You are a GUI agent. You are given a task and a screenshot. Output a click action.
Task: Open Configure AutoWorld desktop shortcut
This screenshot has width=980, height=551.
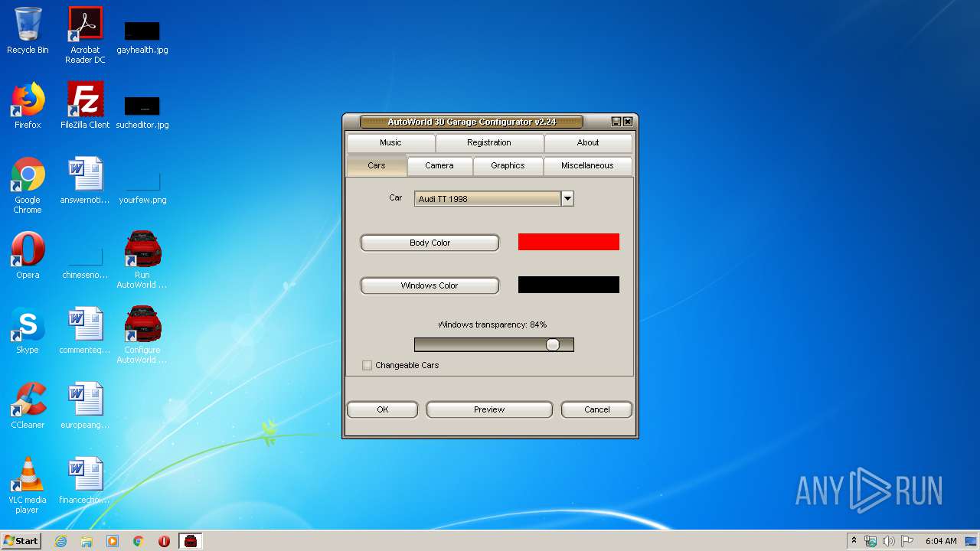click(x=142, y=335)
